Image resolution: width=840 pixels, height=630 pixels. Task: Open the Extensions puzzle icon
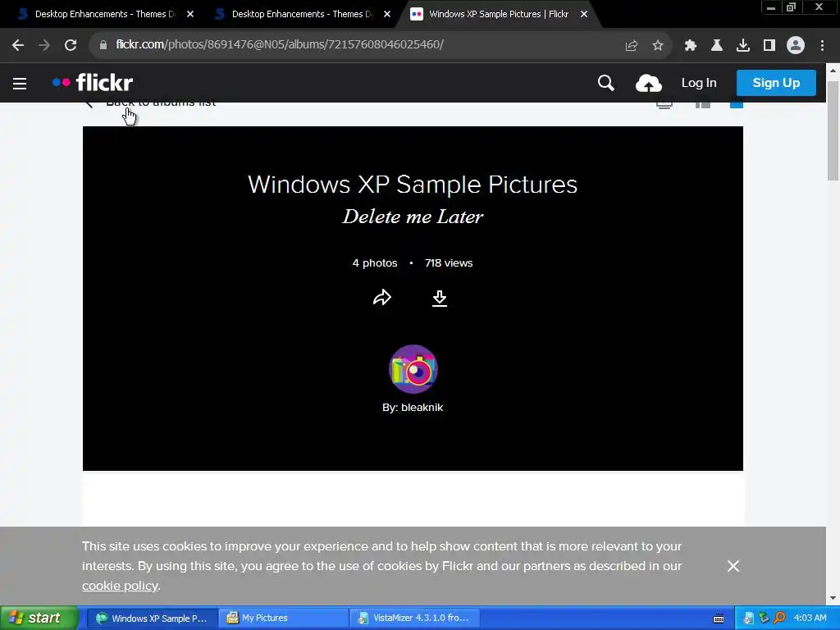point(691,46)
